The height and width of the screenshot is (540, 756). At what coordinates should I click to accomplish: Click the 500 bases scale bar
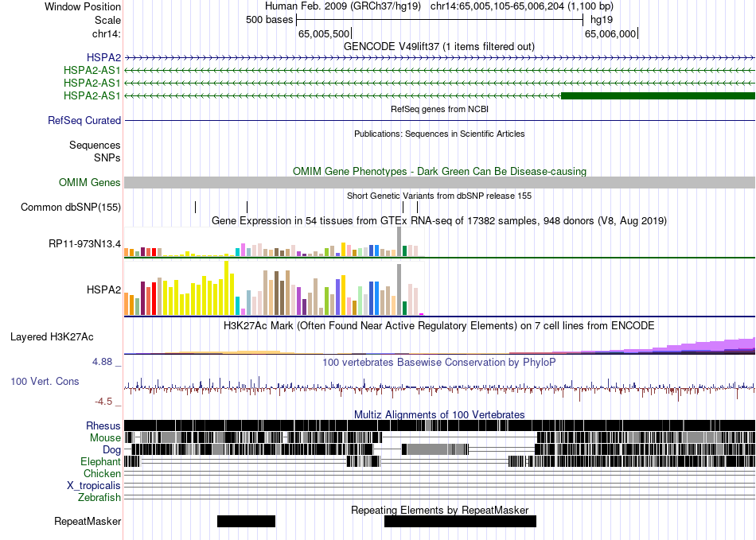tap(440, 20)
